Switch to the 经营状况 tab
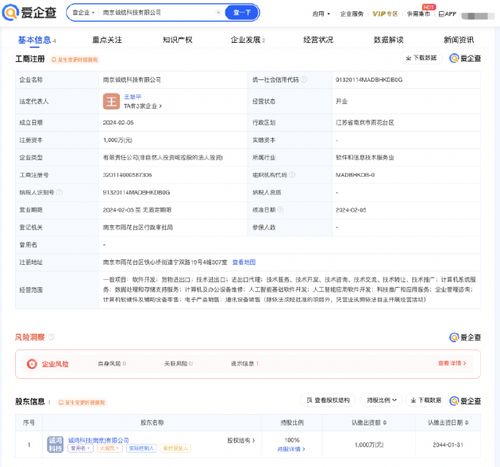The image size is (500, 467). pos(318,40)
